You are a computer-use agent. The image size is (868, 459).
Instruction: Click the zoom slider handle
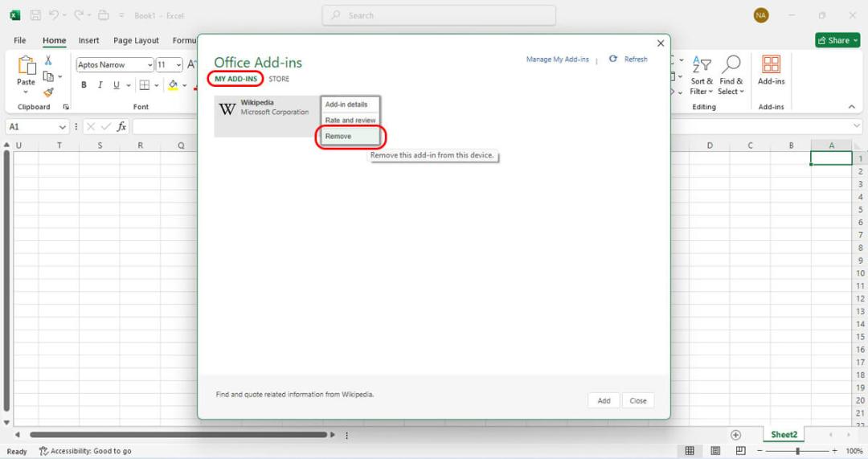pos(797,451)
